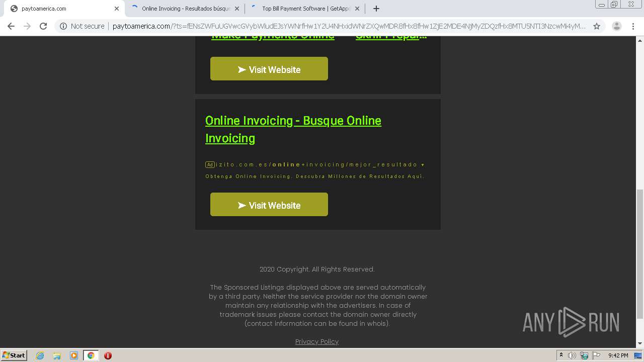Bookmark this page with the star icon
Screen dimensions: 644x362
pyautogui.click(x=597, y=26)
